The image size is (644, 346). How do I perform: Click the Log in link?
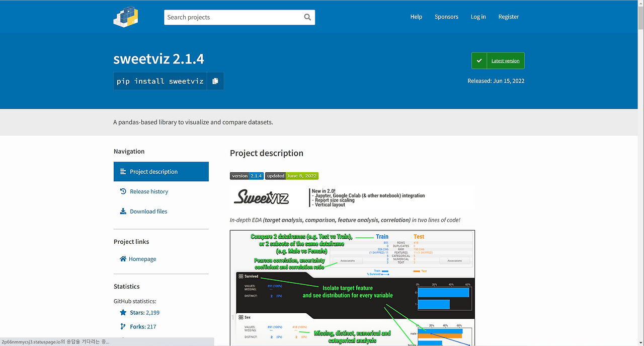[x=478, y=17]
